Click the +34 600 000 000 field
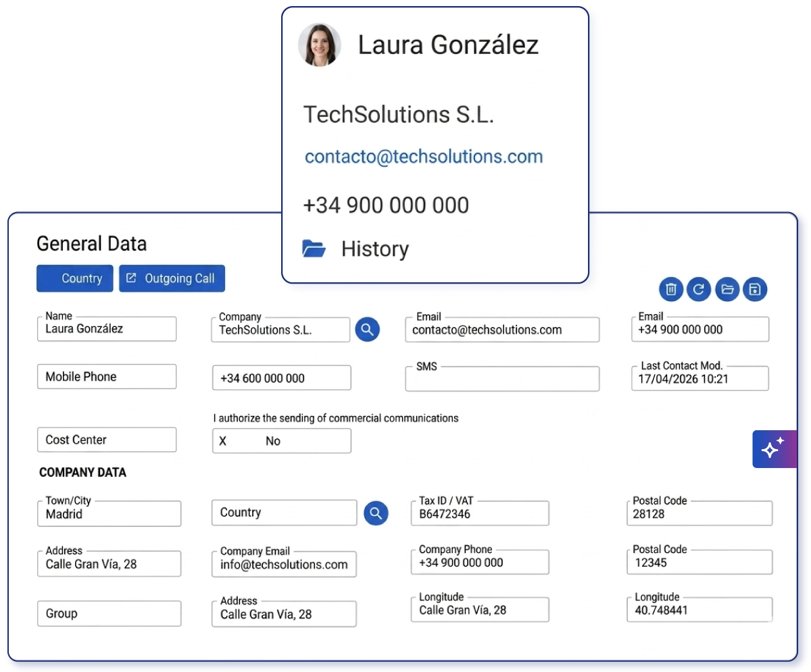 [x=282, y=378]
